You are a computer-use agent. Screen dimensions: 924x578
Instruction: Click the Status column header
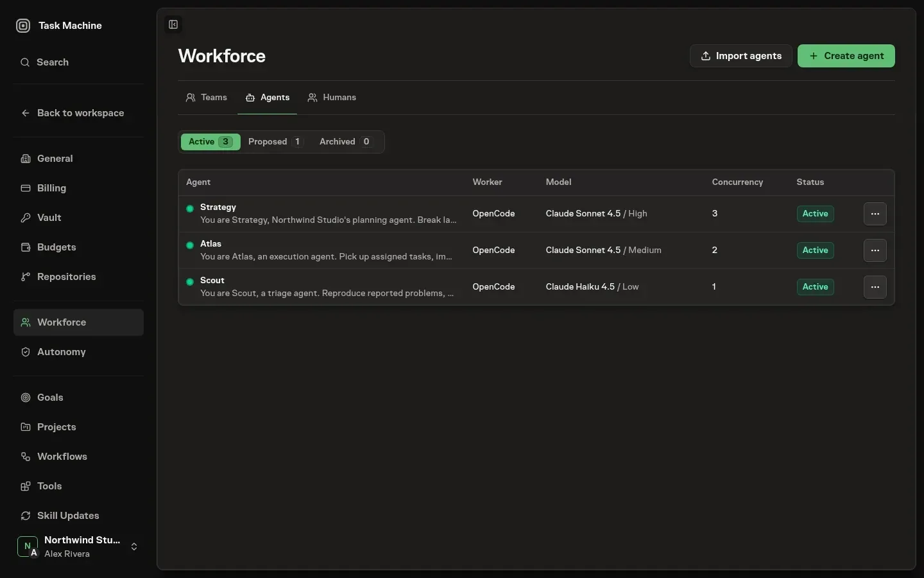point(810,182)
